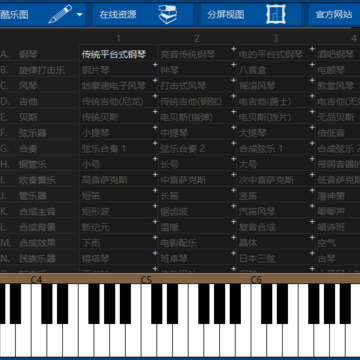The image size is (360, 360).
Task: Click the stacked books icon
Action: point(168,14)
